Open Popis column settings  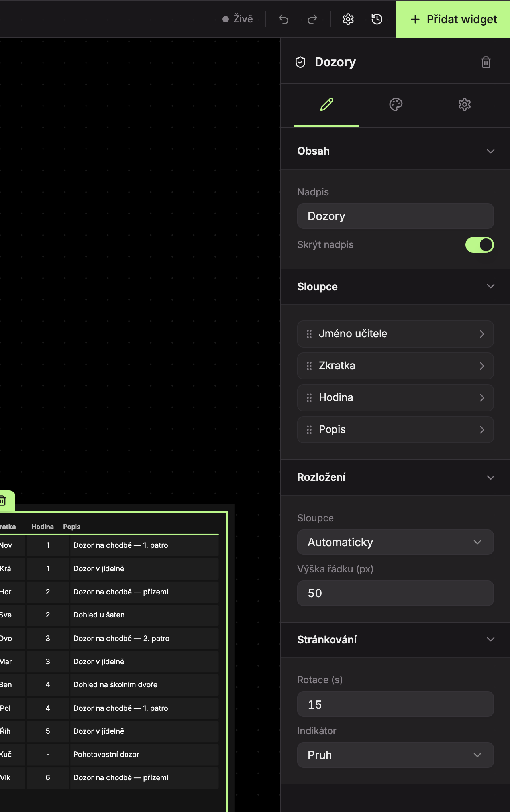[x=396, y=430]
